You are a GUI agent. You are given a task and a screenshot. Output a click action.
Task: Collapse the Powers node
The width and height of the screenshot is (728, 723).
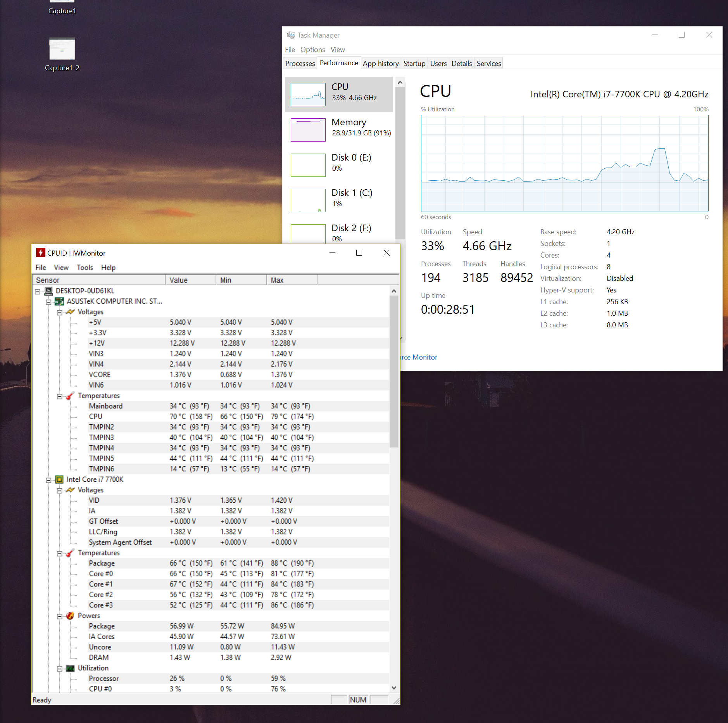click(59, 616)
